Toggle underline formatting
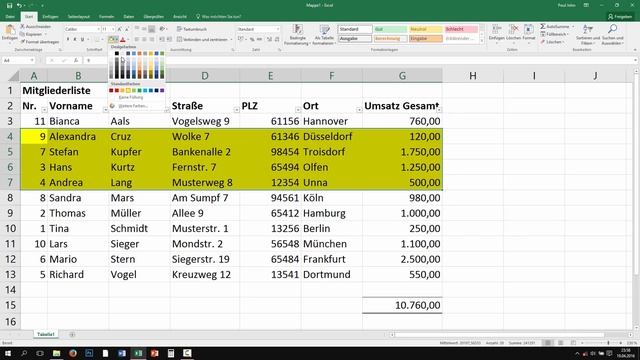 82,40
